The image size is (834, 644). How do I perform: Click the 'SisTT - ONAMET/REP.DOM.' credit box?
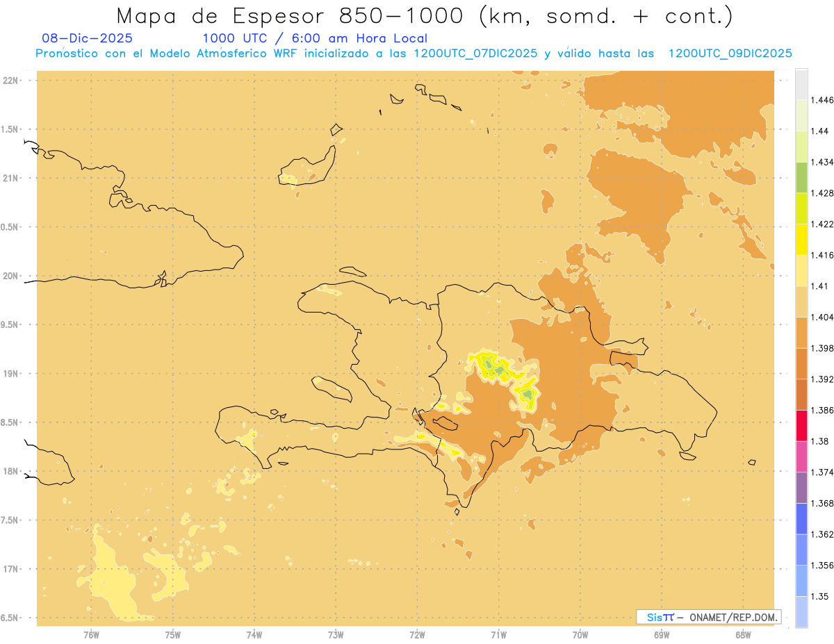[x=708, y=617]
